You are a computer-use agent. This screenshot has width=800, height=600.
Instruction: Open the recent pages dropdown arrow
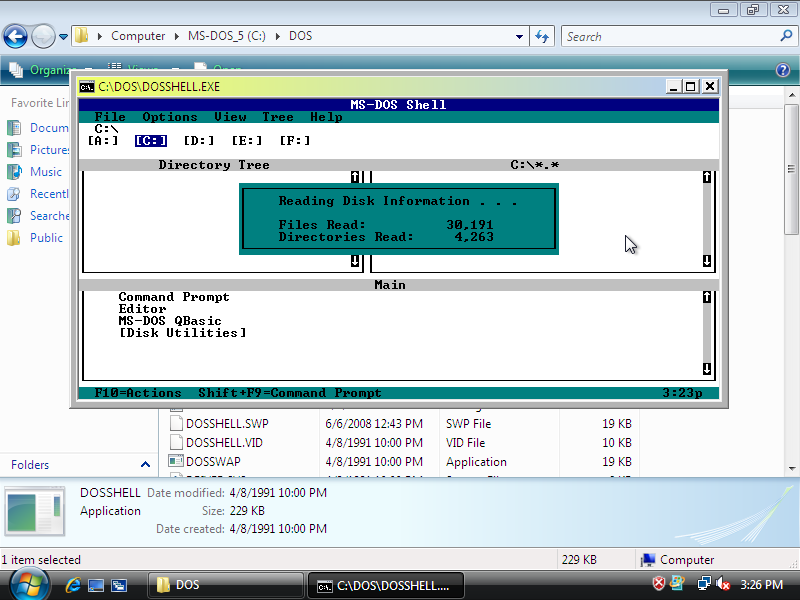pyautogui.click(x=64, y=37)
